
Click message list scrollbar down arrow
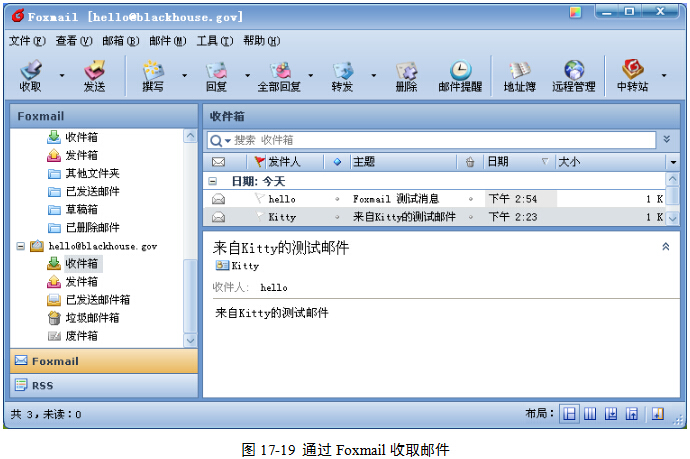(x=673, y=218)
